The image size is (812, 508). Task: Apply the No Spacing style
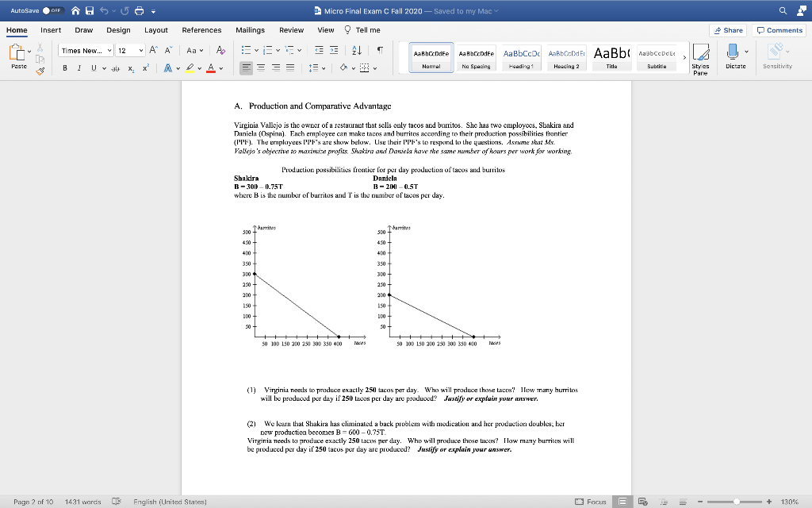pos(476,57)
